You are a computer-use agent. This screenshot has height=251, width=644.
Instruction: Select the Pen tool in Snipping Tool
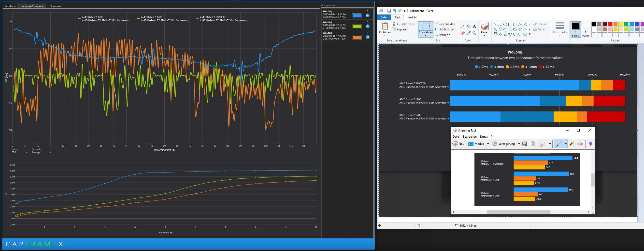point(558,144)
